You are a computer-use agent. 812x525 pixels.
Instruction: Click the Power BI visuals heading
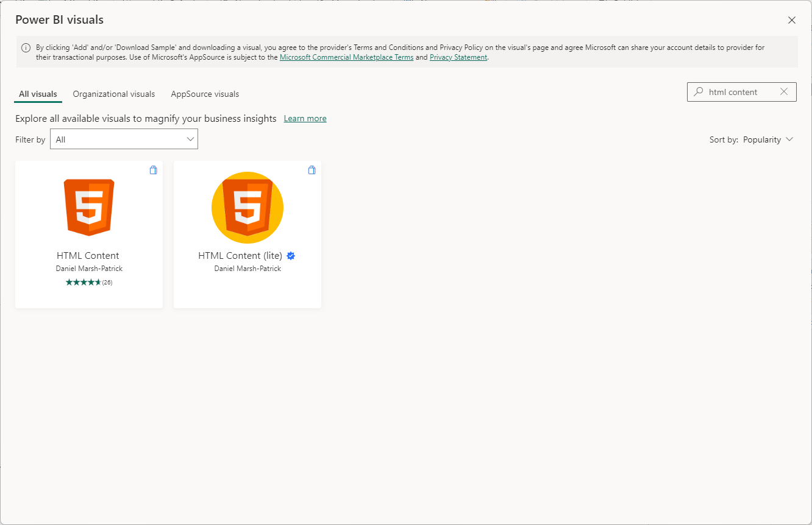click(59, 19)
